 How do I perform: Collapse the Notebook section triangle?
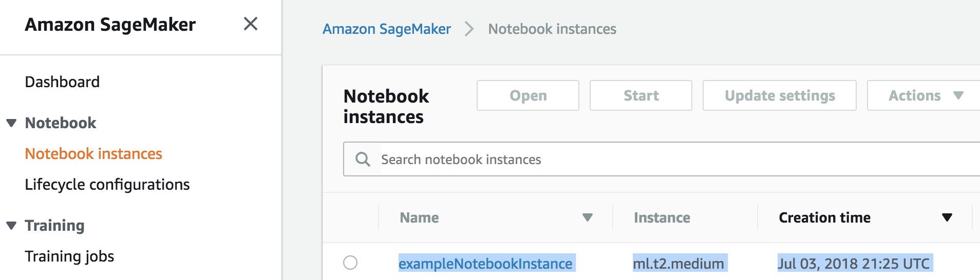(x=11, y=123)
